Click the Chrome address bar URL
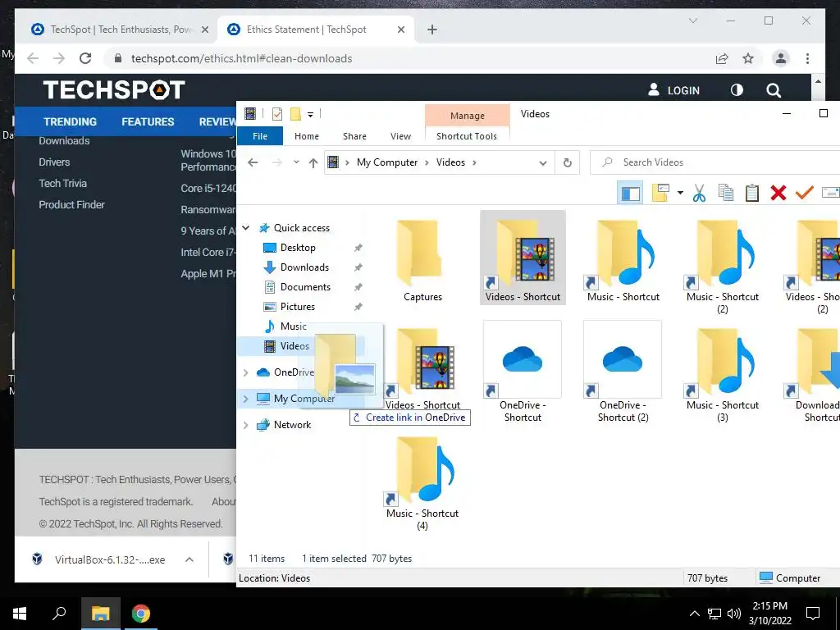The width and height of the screenshot is (840, 630). tap(242, 58)
